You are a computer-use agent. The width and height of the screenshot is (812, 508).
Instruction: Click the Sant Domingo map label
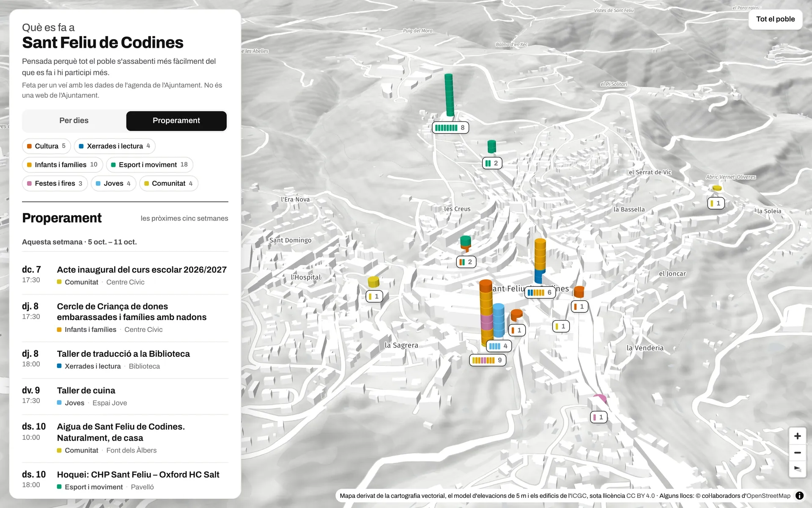point(290,240)
